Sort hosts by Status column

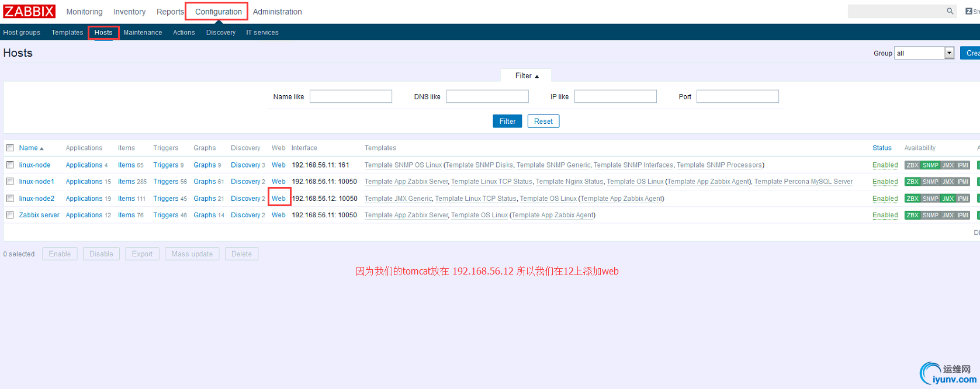[882, 148]
